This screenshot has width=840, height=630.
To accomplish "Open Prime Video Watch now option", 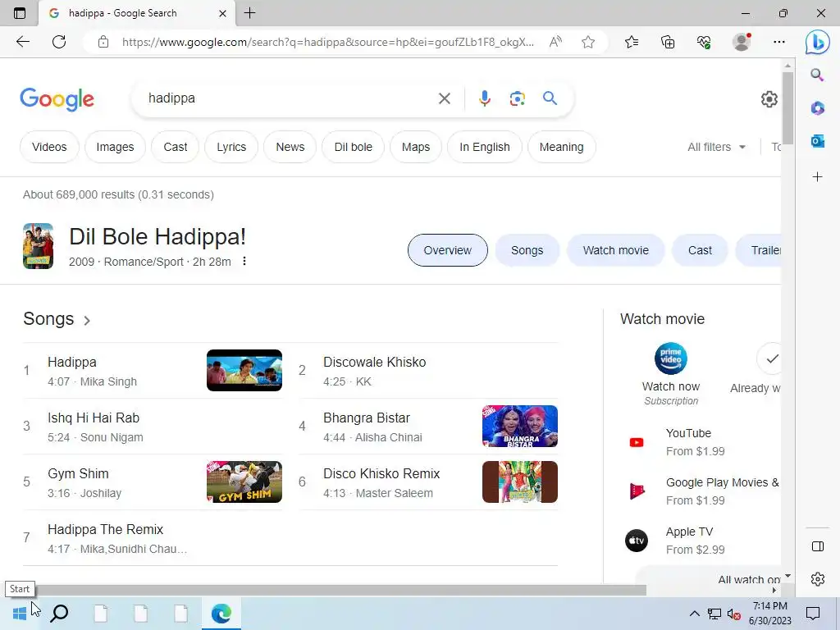I will [671, 374].
